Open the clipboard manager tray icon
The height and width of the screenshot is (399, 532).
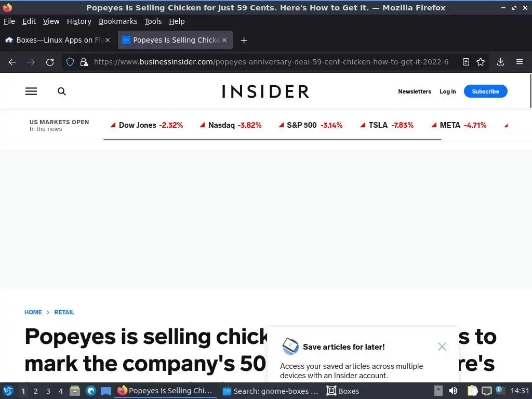point(472,391)
